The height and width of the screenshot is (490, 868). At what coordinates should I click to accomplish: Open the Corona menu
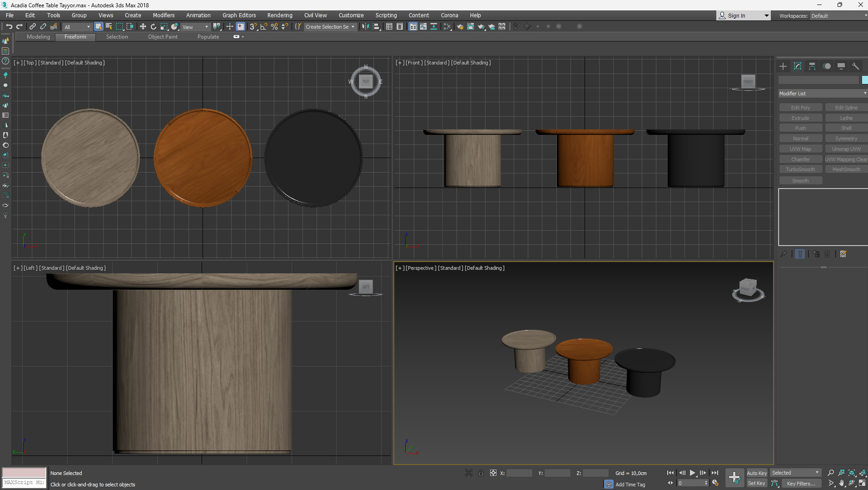[x=449, y=15]
